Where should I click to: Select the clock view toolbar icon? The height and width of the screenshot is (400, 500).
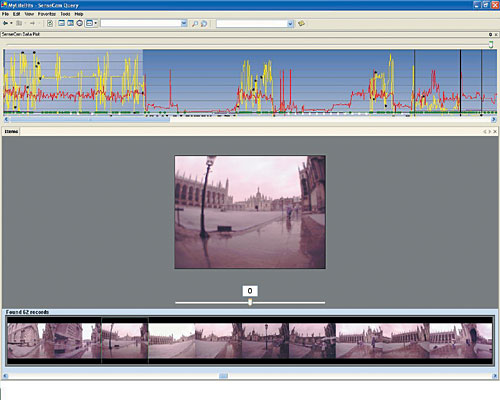80,23
